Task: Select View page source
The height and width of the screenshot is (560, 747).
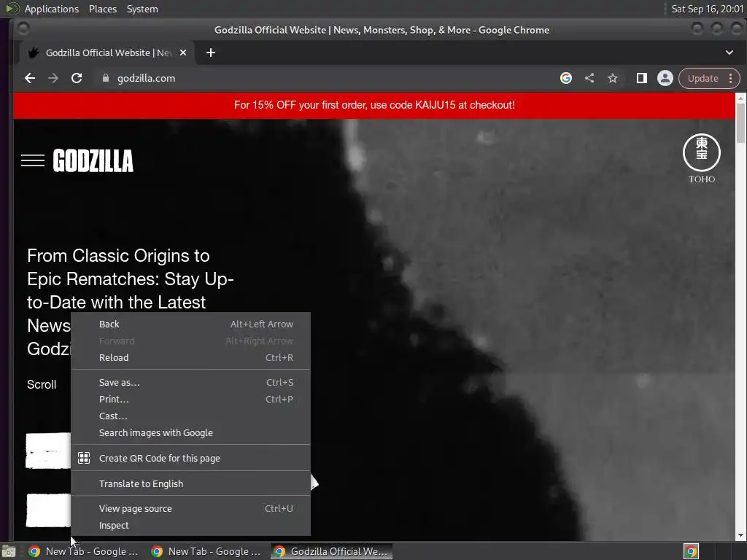Action: click(190, 508)
